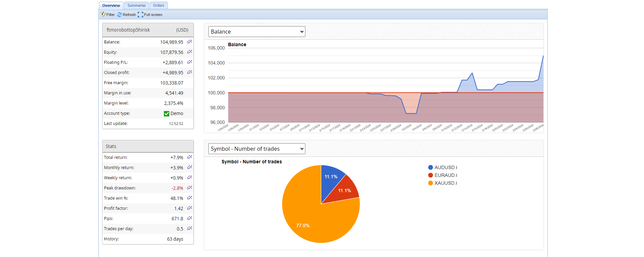This screenshot has width=644, height=257.
Task: Click the History value 63 days
Action: [x=175, y=239]
